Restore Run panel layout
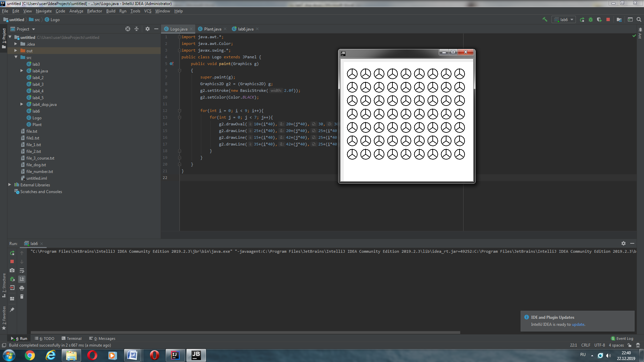This screenshot has height=362, width=644. [12, 298]
